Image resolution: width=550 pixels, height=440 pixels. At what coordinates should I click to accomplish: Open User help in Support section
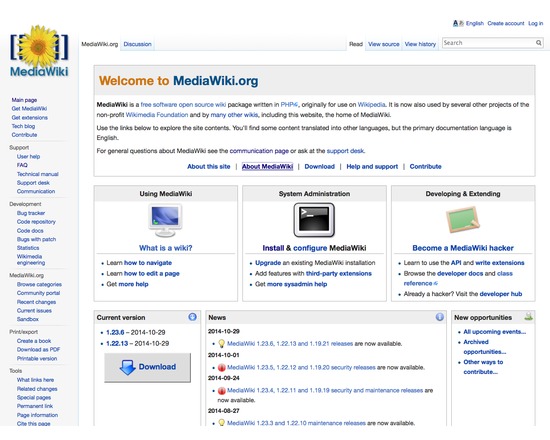pyautogui.click(x=28, y=156)
